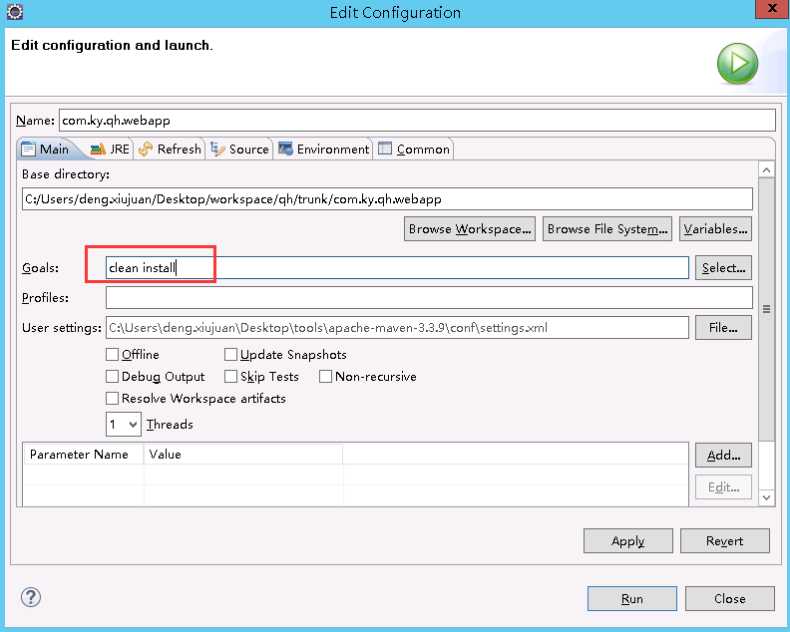Click the JRE tab books icon
790x632 pixels.
click(98, 149)
